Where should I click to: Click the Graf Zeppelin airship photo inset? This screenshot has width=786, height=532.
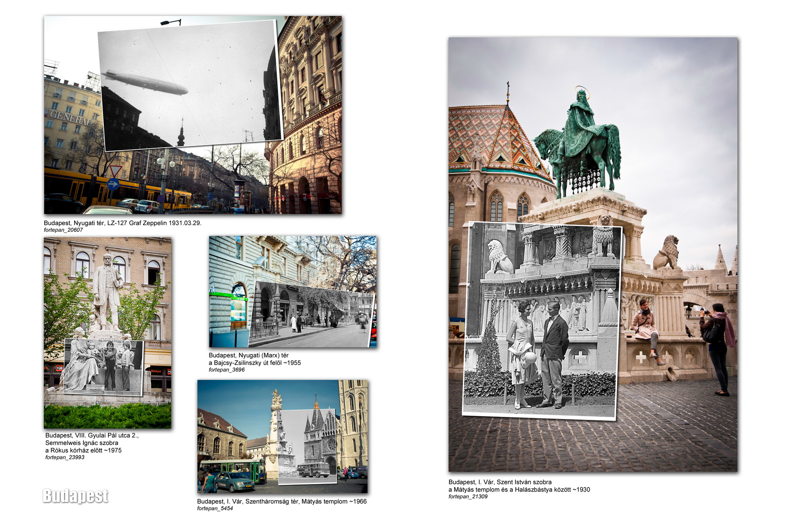coord(190,85)
